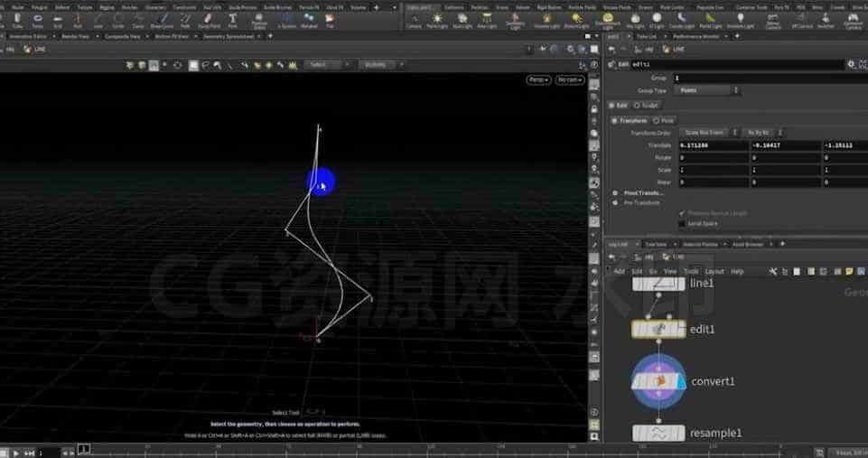The height and width of the screenshot is (458, 868).
Task: Switch to the Composite View tab
Action: click(x=122, y=36)
